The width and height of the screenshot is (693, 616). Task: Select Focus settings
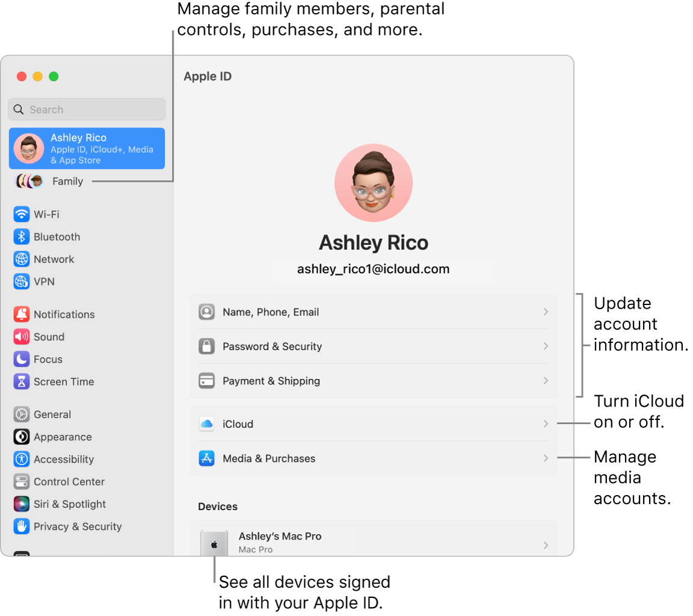click(x=45, y=359)
